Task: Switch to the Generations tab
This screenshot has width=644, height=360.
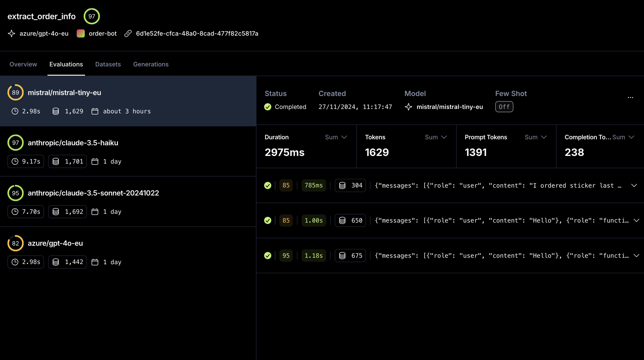Action: click(x=151, y=64)
